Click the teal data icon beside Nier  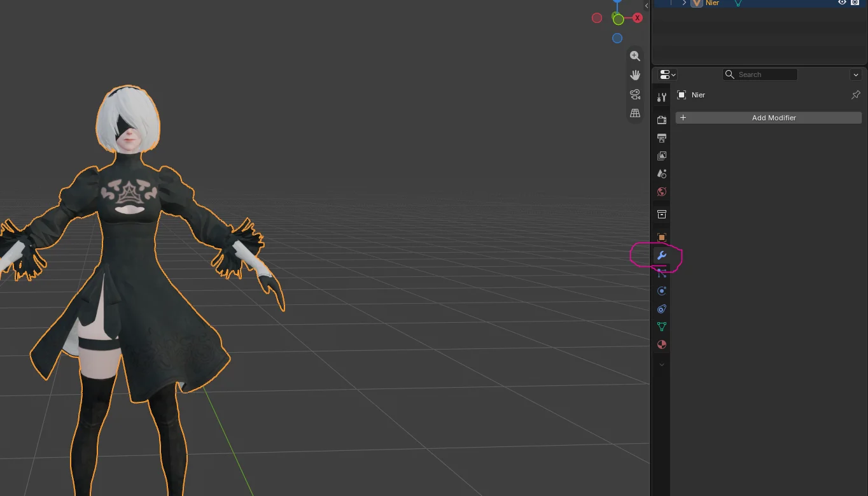click(x=738, y=3)
